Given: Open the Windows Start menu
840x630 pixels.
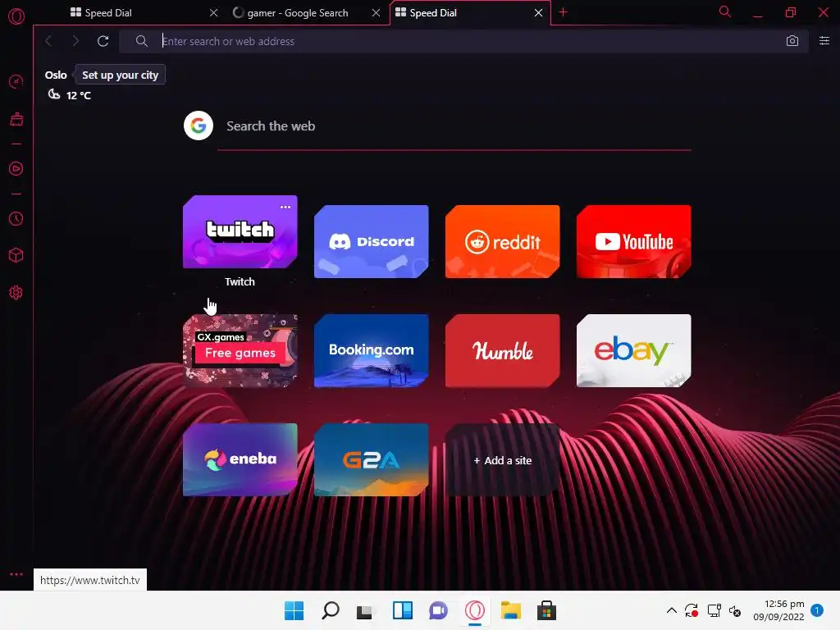Looking at the screenshot, I should tap(294, 610).
